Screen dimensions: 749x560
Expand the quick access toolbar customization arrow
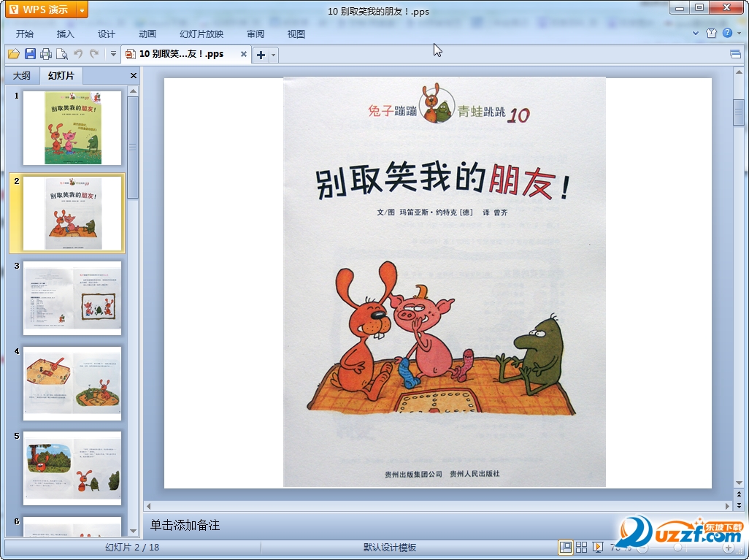(113, 54)
